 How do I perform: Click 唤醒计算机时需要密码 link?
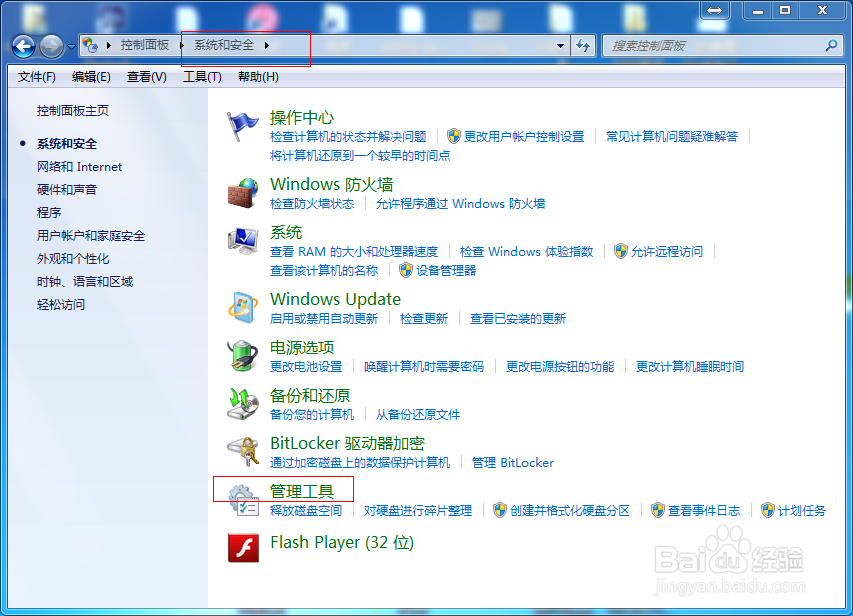424,366
